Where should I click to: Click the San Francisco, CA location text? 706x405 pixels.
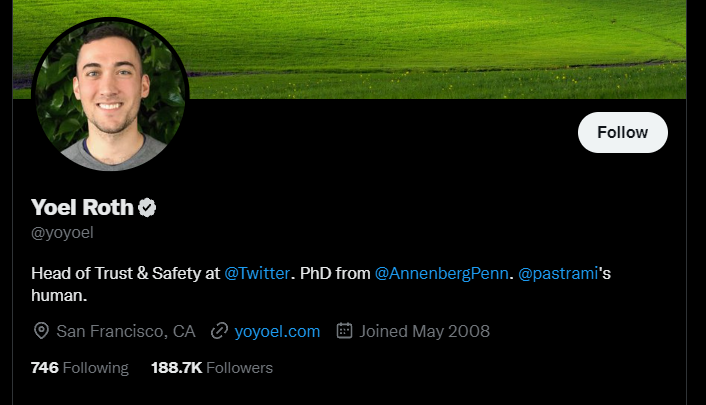(x=126, y=332)
